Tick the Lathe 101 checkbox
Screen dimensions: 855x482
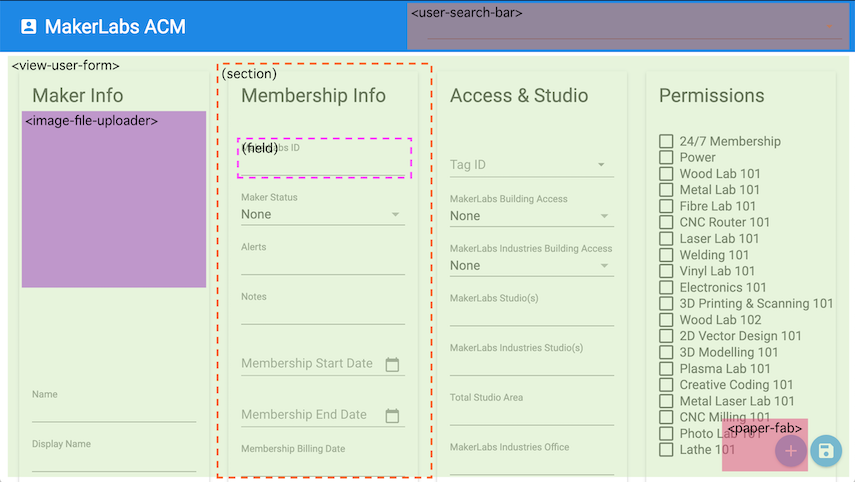pos(666,450)
